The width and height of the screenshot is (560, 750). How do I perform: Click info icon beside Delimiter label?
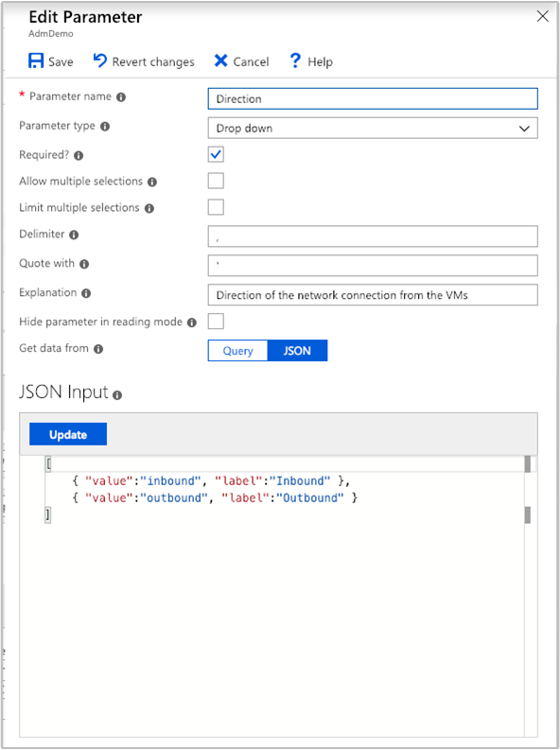[74, 235]
